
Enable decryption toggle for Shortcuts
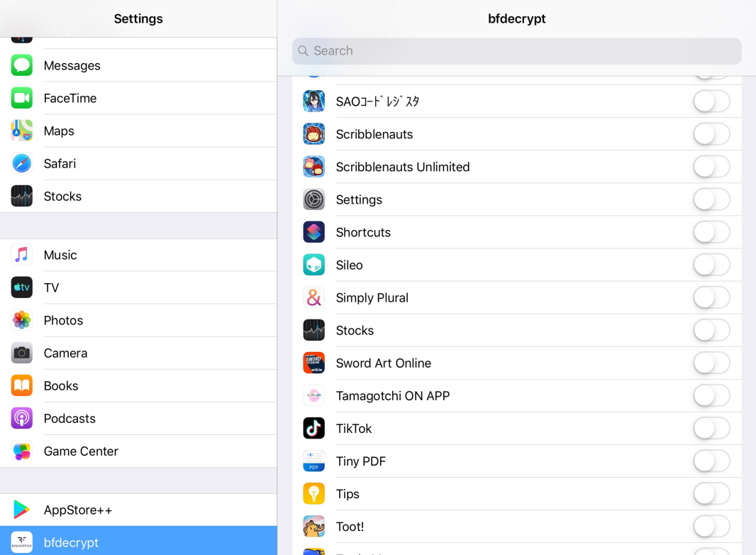(711, 232)
